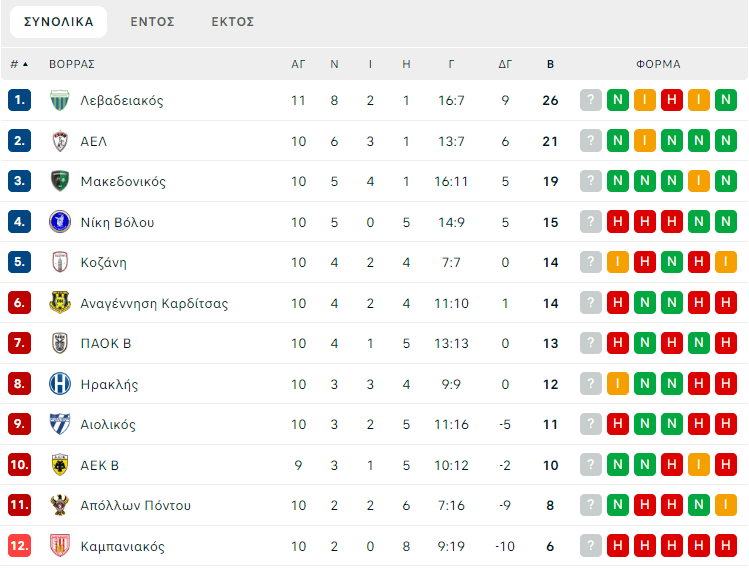Click Καμπανιακός last form result badge

click(x=726, y=546)
